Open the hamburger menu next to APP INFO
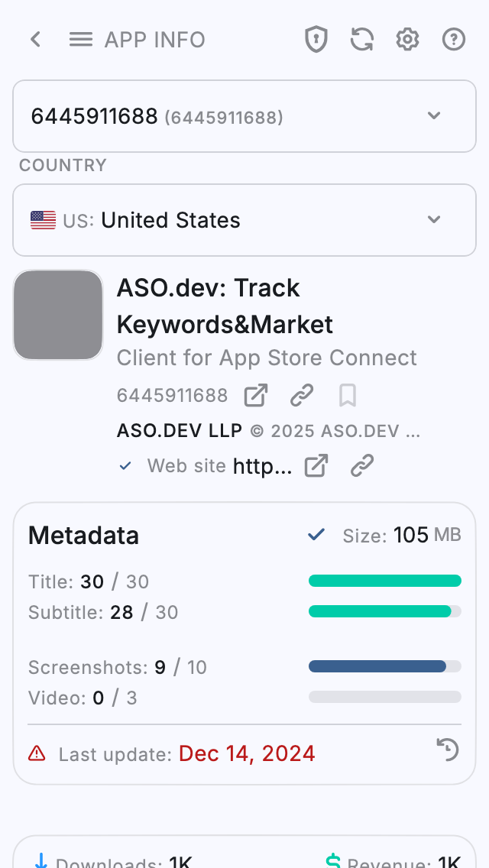The height and width of the screenshot is (868, 489). click(80, 39)
